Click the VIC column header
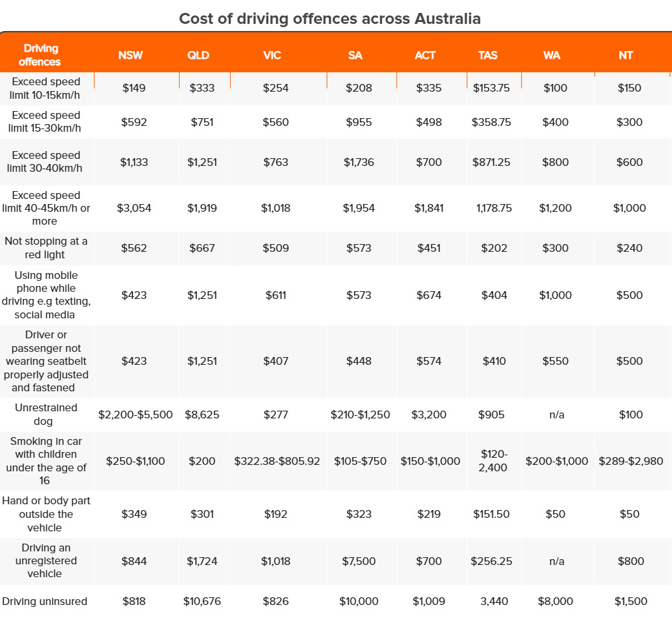672x625 pixels. tap(272, 56)
